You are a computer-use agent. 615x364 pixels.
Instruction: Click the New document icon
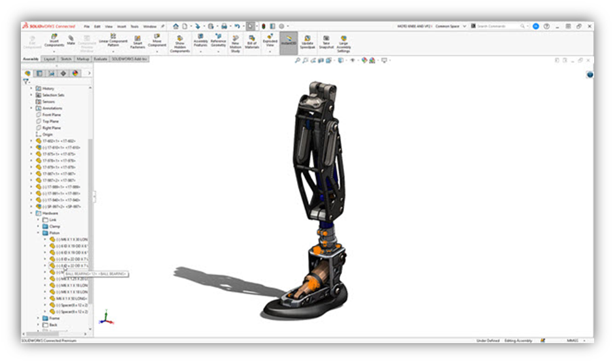185,26
